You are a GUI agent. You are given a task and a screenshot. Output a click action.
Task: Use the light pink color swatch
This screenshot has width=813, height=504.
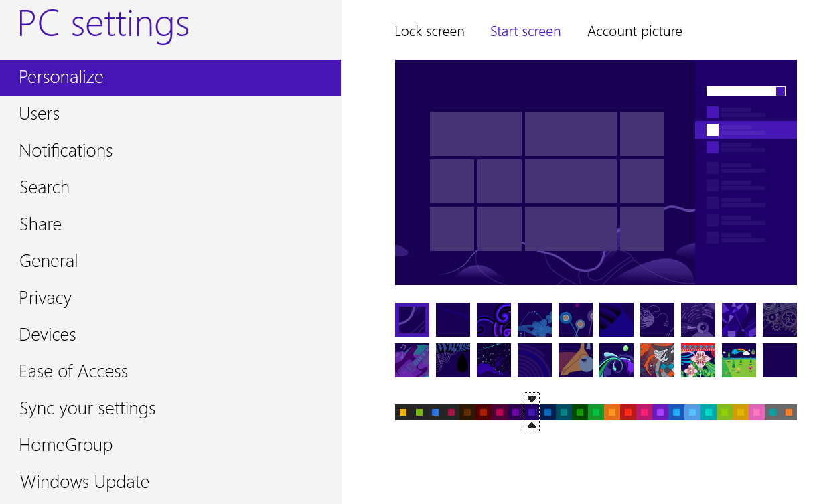click(x=757, y=412)
